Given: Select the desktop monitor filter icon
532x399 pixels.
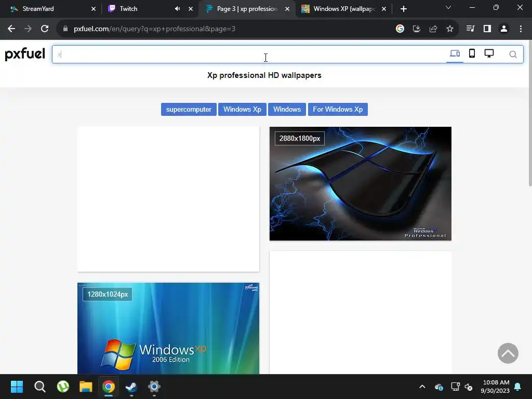Looking at the screenshot, I should 489,54.
